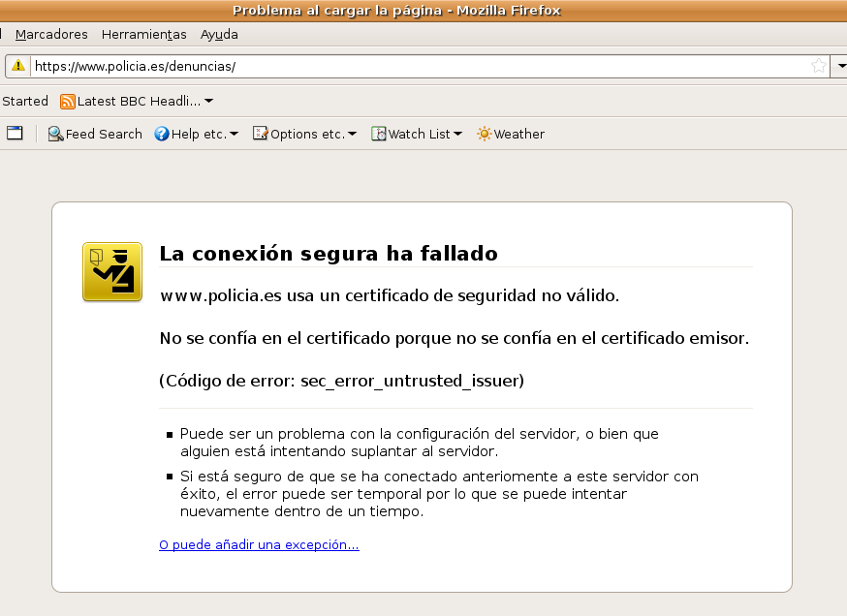Click the Weather label in toolbar
Screen dimensions: 847x616
(519, 134)
